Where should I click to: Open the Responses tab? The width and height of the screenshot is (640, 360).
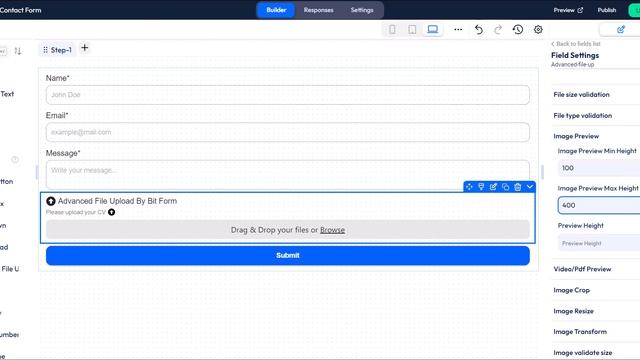[x=318, y=10]
